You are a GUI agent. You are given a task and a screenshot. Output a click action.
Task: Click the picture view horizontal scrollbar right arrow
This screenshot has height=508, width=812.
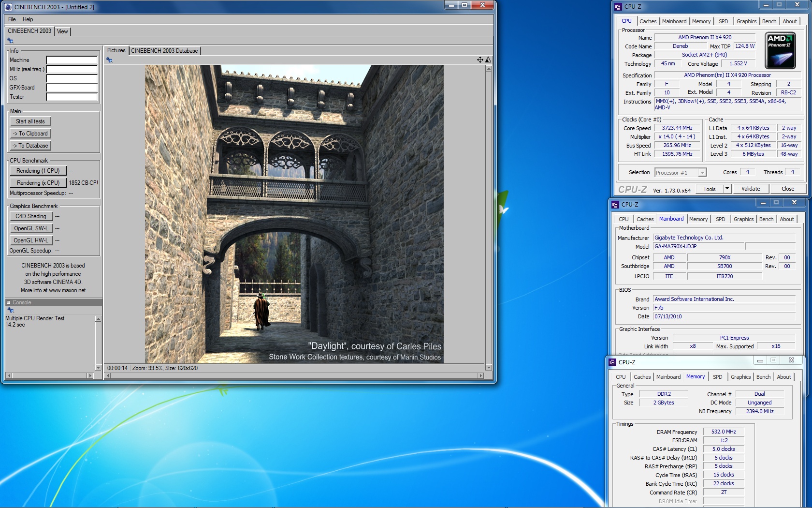(x=480, y=376)
